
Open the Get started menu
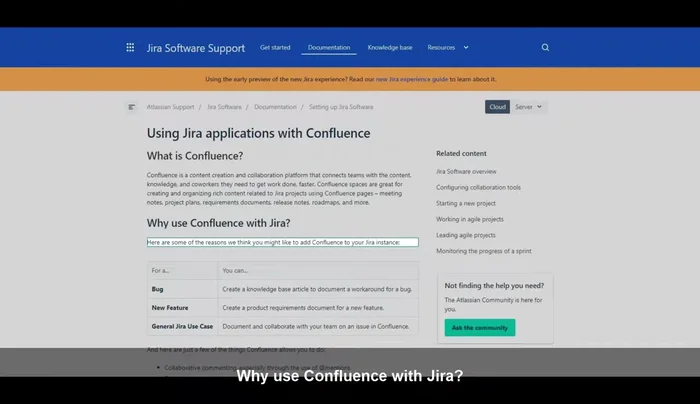[x=275, y=47]
